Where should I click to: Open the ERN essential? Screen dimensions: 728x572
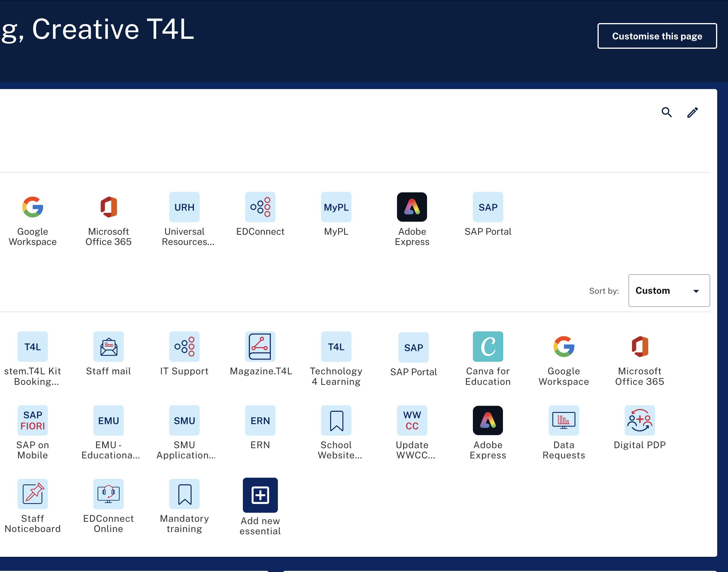260,420
